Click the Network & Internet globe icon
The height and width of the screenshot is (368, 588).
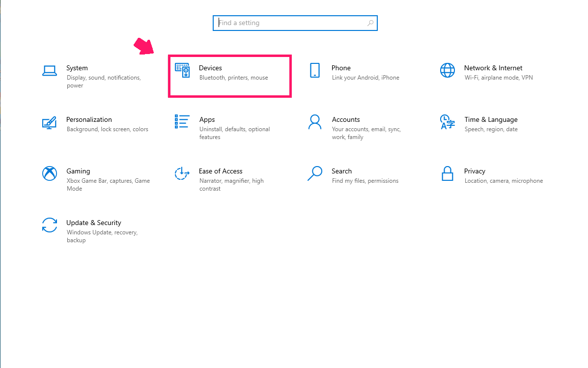pos(448,70)
